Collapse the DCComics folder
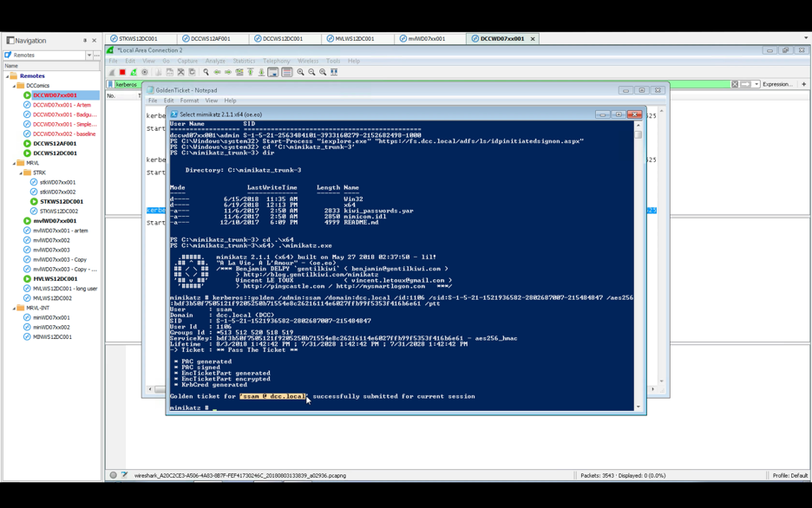 click(15, 86)
